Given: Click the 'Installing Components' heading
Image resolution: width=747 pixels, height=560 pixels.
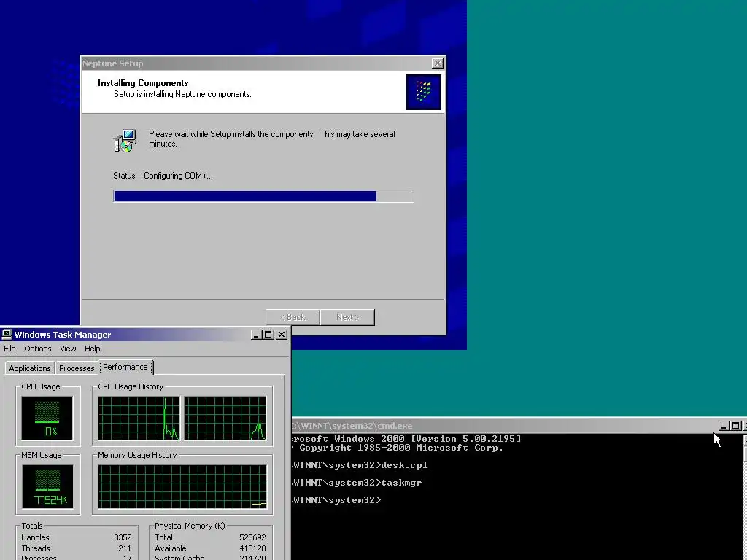Looking at the screenshot, I should pyautogui.click(x=143, y=83).
